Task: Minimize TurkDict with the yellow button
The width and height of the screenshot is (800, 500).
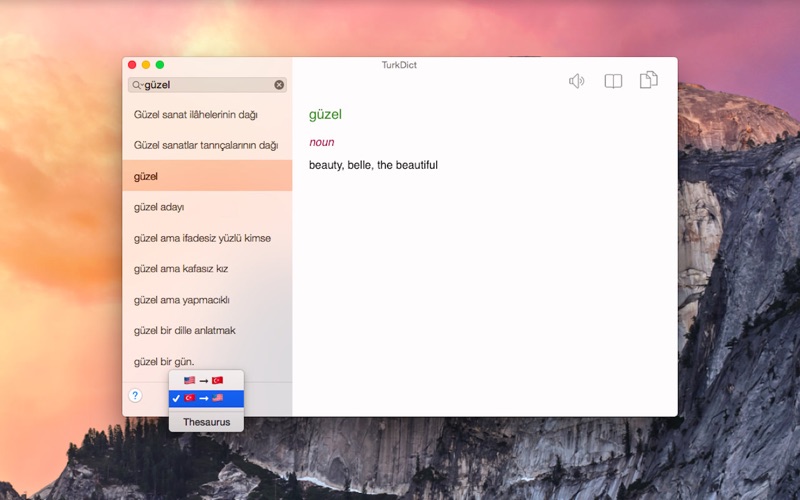Action: [x=146, y=65]
